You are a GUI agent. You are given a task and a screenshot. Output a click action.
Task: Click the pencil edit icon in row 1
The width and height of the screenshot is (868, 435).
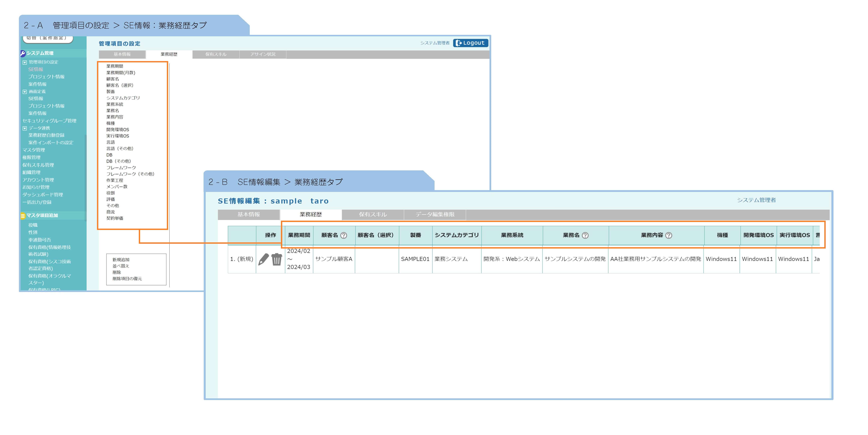263,259
